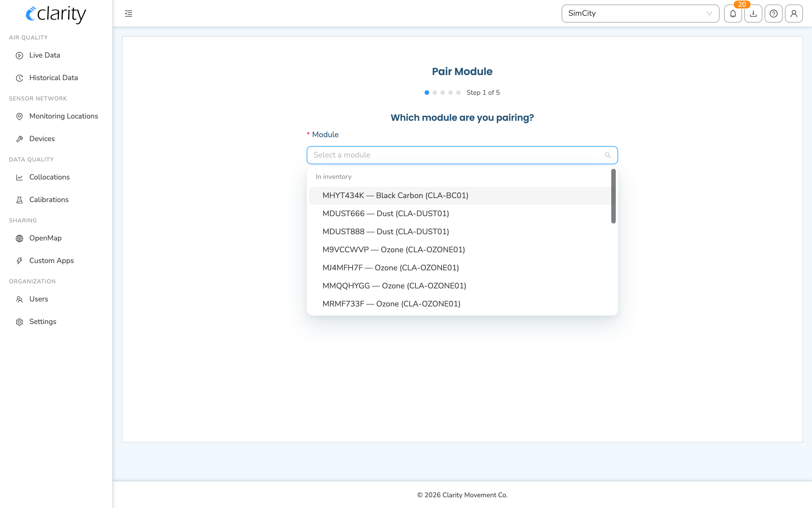The image size is (812, 508).
Task: Click the In inventory group label
Action: pos(334,177)
